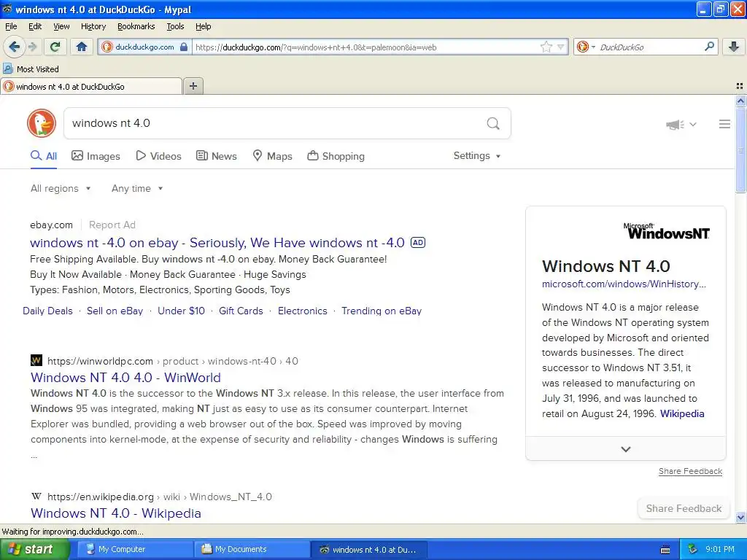Click the browser address URL field
Viewport: 747px width, 560px height.
(x=366, y=47)
